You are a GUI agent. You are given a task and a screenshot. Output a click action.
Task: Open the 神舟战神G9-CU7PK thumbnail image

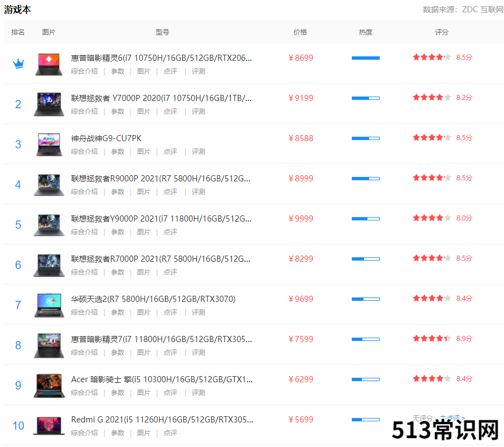coord(49,145)
